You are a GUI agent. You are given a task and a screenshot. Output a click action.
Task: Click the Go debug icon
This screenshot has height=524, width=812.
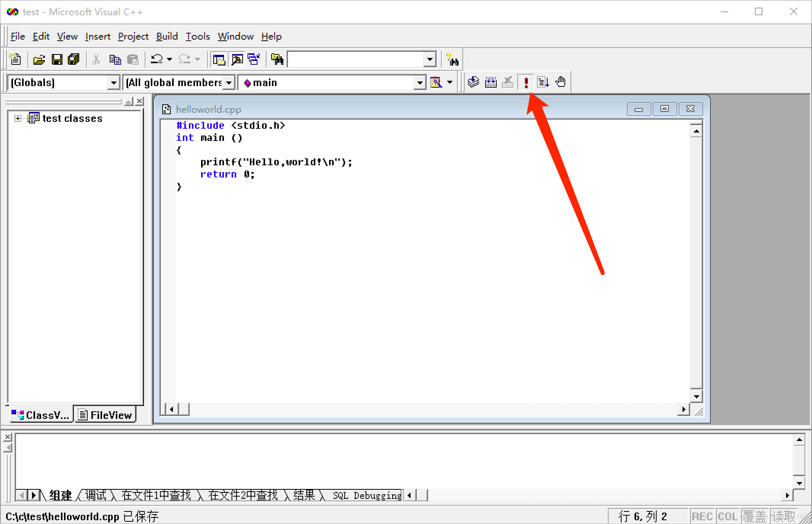point(543,82)
